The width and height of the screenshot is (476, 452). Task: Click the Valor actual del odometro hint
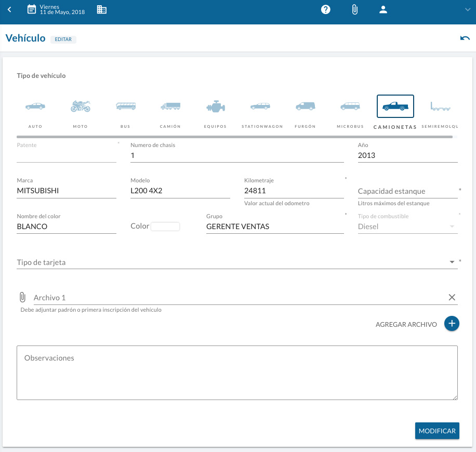point(277,203)
